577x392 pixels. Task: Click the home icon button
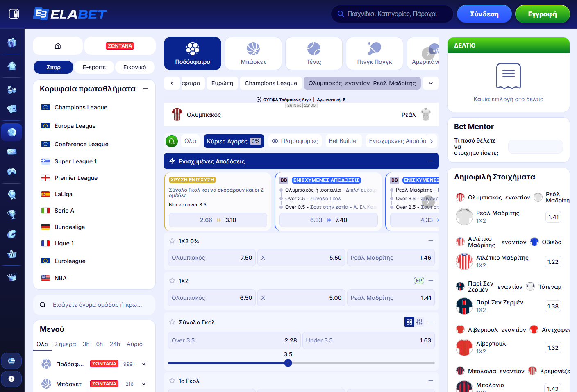58,46
